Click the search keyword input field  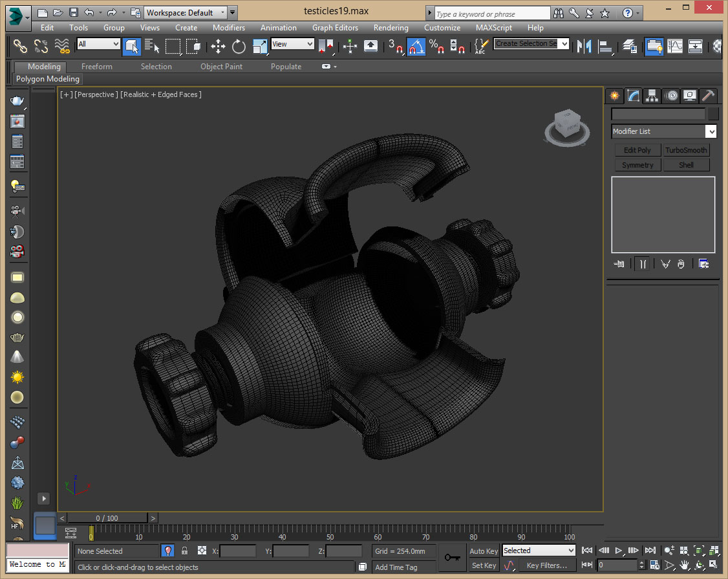click(492, 14)
